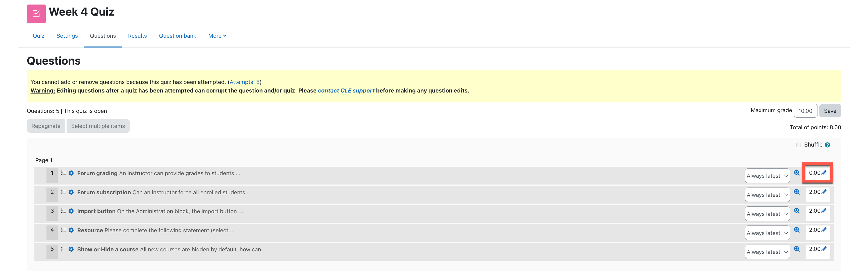The width and height of the screenshot is (868, 274).
Task: Expand the More menu
Action: pyautogui.click(x=217, y=36)
